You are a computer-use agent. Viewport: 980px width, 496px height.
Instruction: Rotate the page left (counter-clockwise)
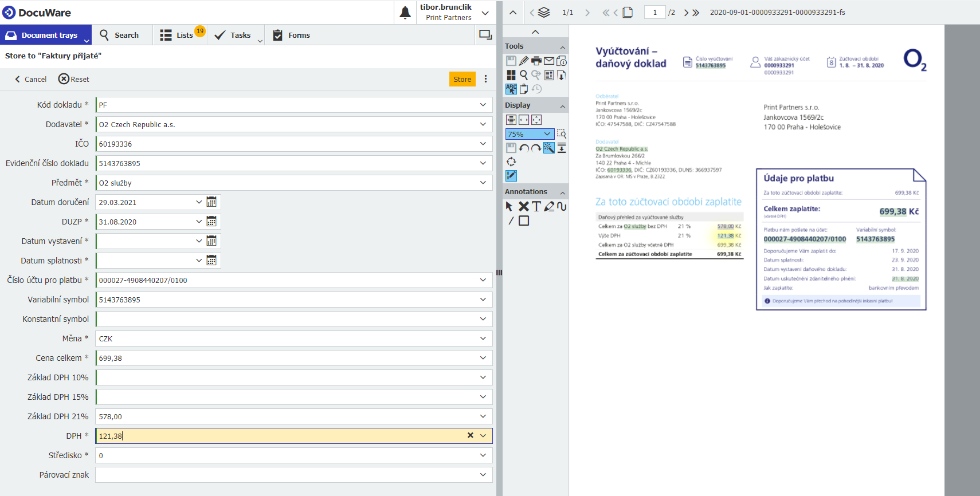(524, 148)
